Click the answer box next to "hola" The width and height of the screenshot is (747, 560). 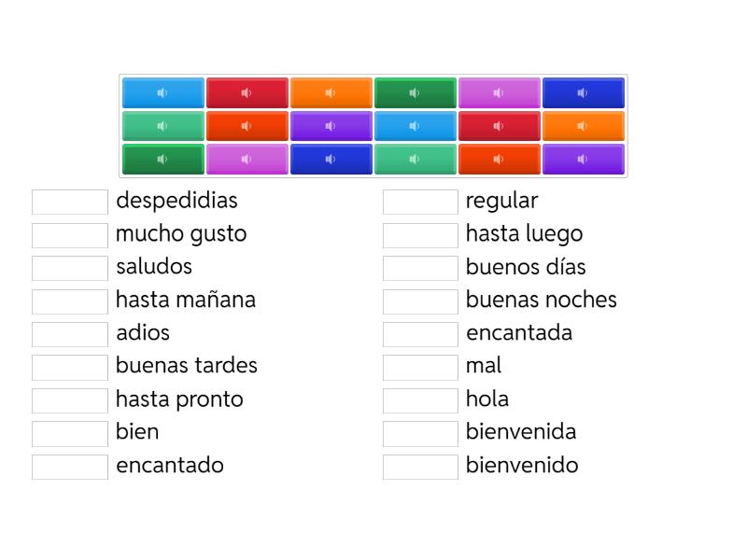pos(420,399)
